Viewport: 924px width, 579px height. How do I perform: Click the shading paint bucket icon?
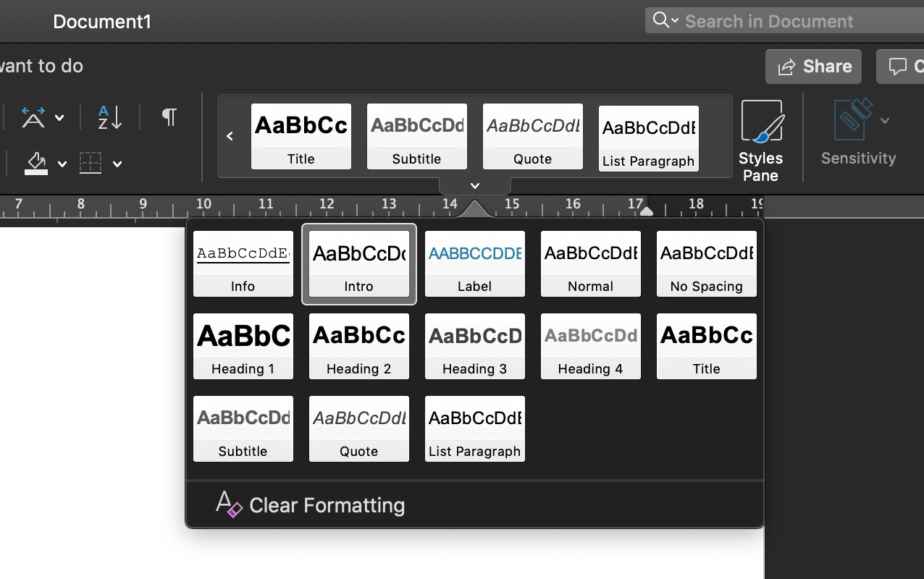36,163
